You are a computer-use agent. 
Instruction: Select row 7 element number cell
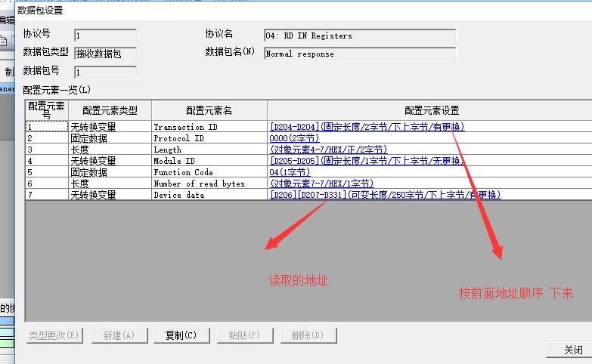click(x=47, y=195)
